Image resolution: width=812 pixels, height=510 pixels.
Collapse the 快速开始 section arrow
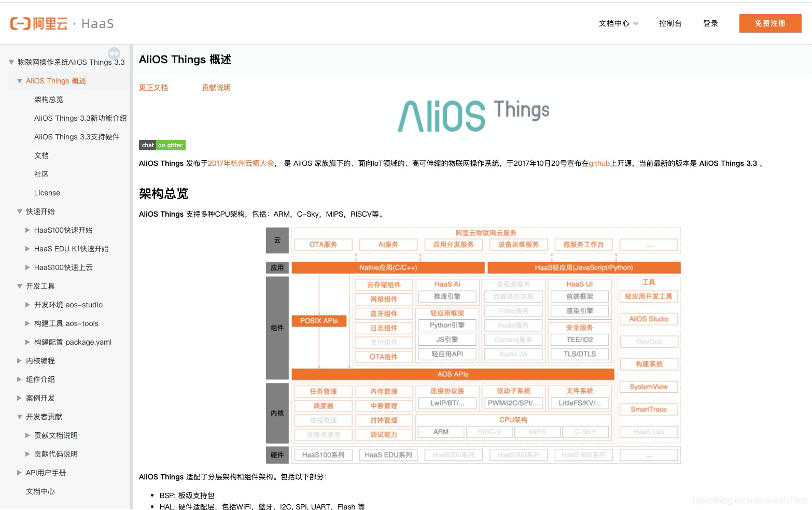(x=20, y=211)
